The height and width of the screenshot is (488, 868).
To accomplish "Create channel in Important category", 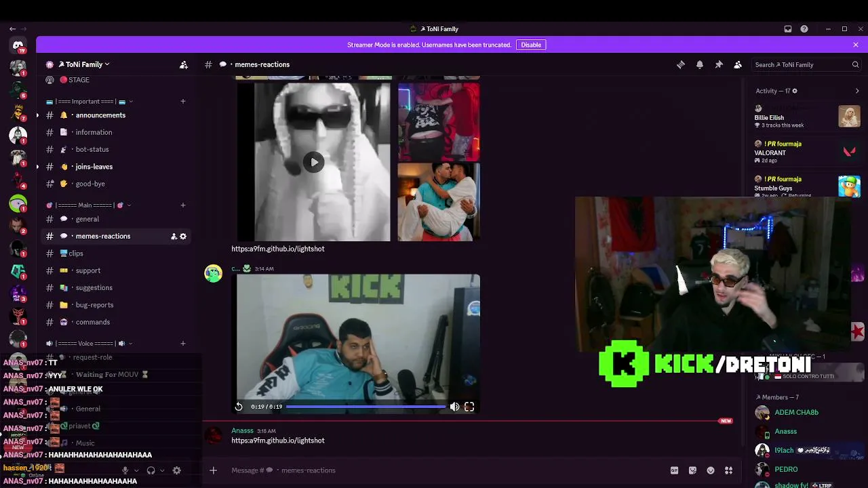I will 182,102.
